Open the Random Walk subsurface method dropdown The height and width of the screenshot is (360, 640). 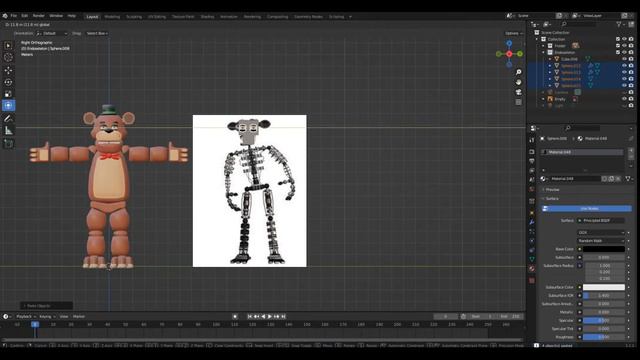[601, 241]
